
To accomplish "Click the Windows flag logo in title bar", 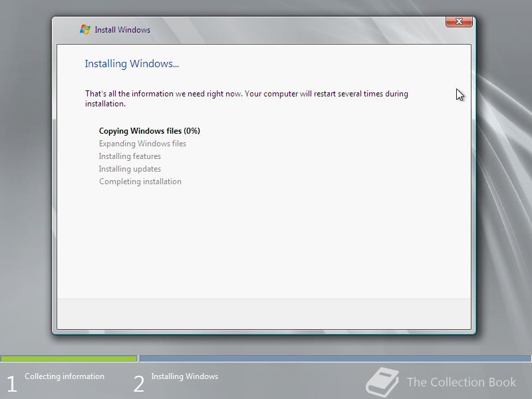I will [x=85, y=29].
